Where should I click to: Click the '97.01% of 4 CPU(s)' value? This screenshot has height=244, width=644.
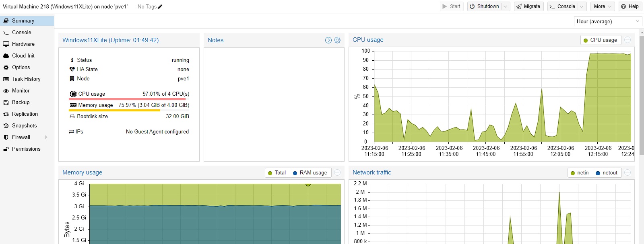point(166,94)
